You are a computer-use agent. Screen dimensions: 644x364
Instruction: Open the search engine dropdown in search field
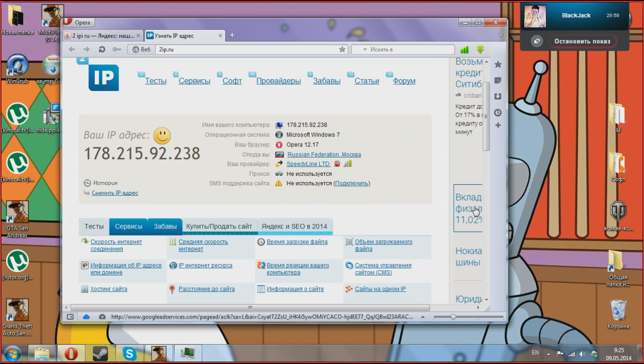coord(366,49)
